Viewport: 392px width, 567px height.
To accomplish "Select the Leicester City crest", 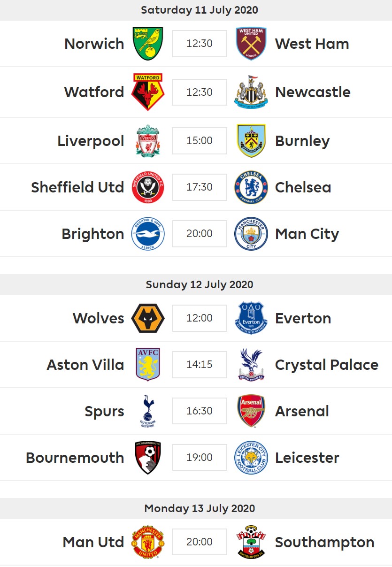I will pos(251,457).
